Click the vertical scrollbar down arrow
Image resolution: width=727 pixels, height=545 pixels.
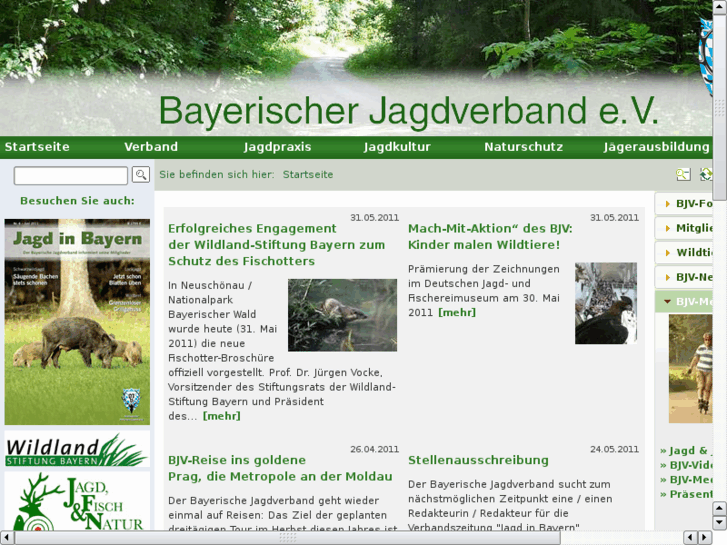click(x=720, y=523)
